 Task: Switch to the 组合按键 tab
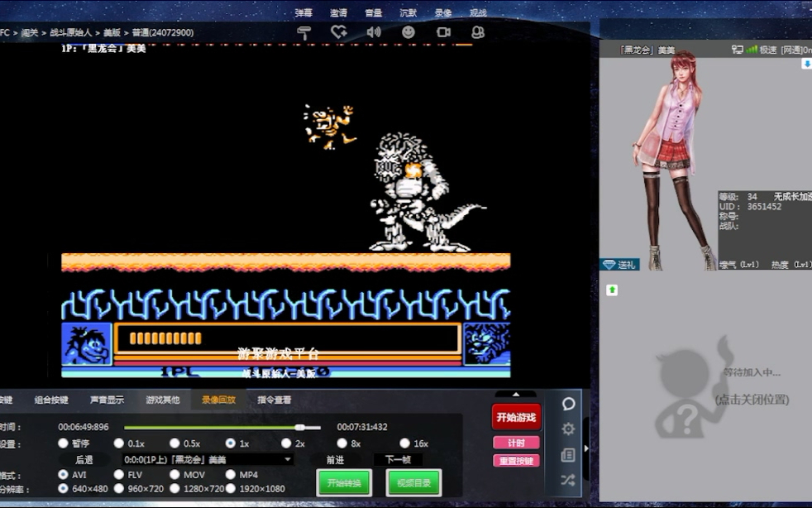click(x=51, y=400)
